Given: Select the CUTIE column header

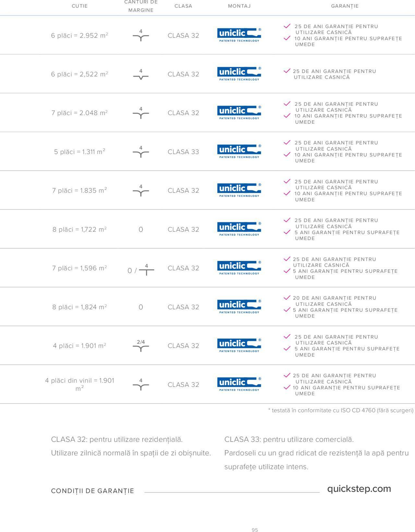Looking at the screenshot, I should tap(80, 6).
